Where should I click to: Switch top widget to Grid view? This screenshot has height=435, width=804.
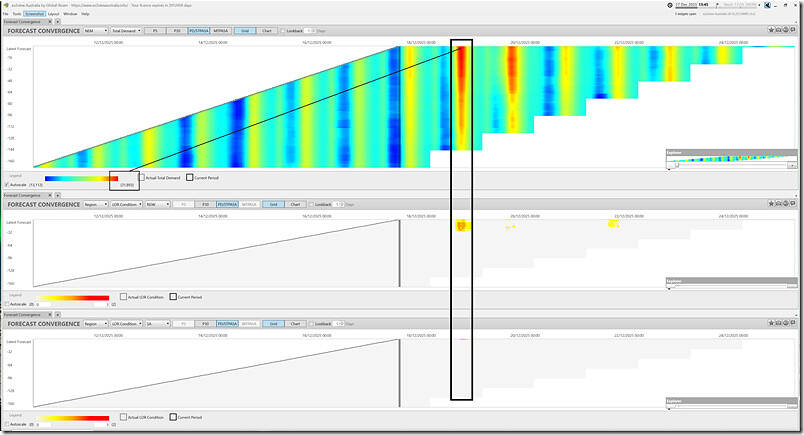(x=245, y=31)
